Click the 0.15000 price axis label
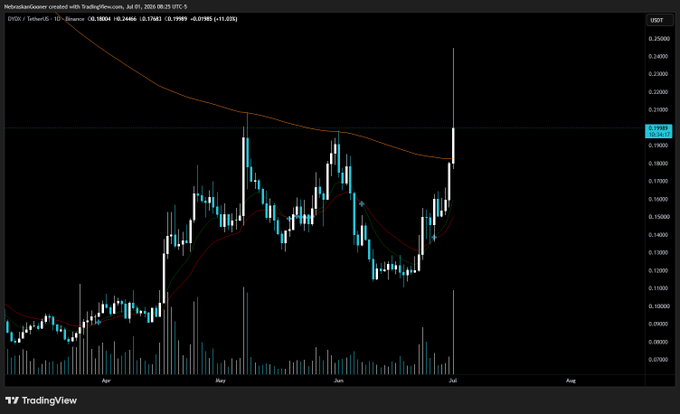680x414 pixels. (x=658, y=217)
